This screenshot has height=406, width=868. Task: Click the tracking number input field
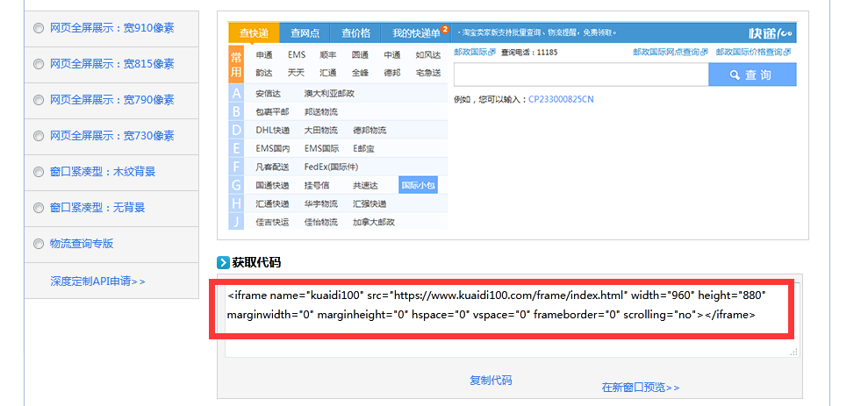(580, 75)
